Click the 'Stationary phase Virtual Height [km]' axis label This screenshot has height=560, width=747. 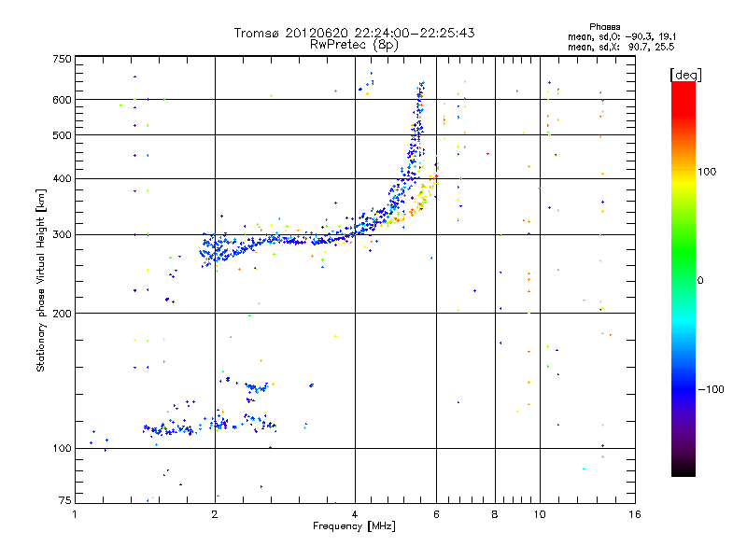(x=40, y=280)
